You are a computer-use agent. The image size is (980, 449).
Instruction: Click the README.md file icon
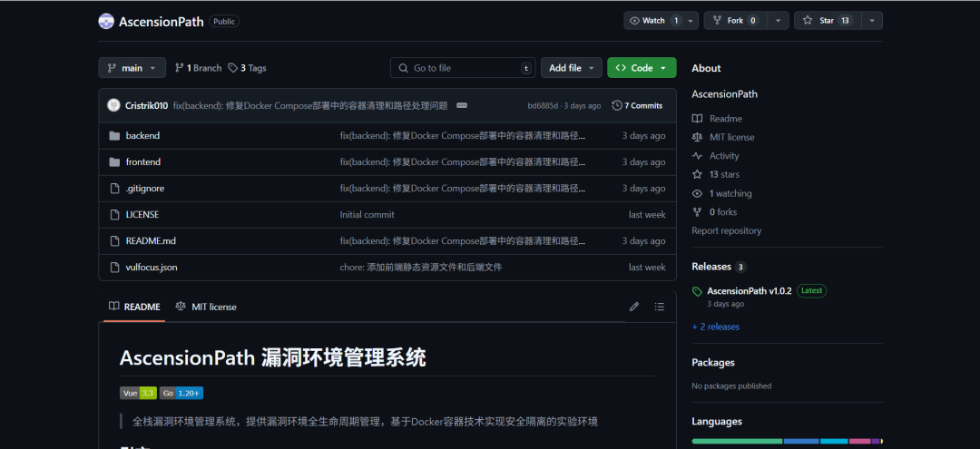(114, 240)
